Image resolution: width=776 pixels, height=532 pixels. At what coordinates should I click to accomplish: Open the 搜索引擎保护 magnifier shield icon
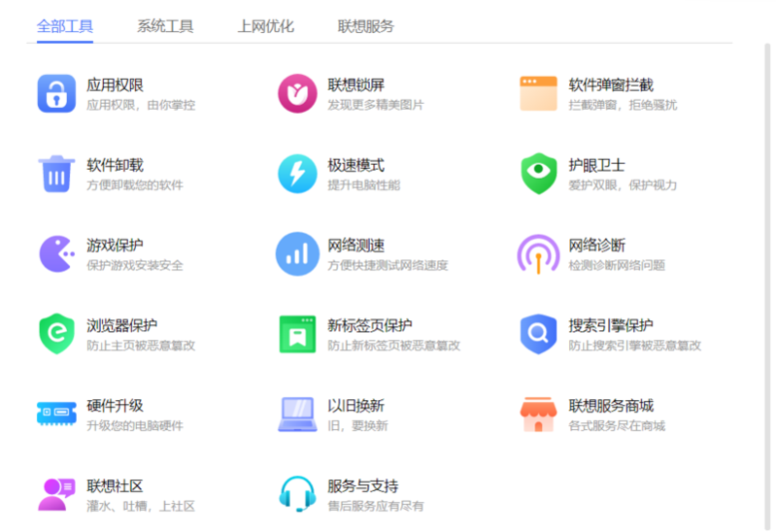(x=538, y=334)
